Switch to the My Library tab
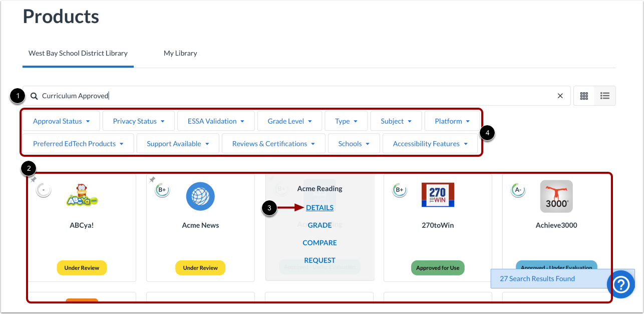The image size is (644, 314). click(x=180, y=53)
